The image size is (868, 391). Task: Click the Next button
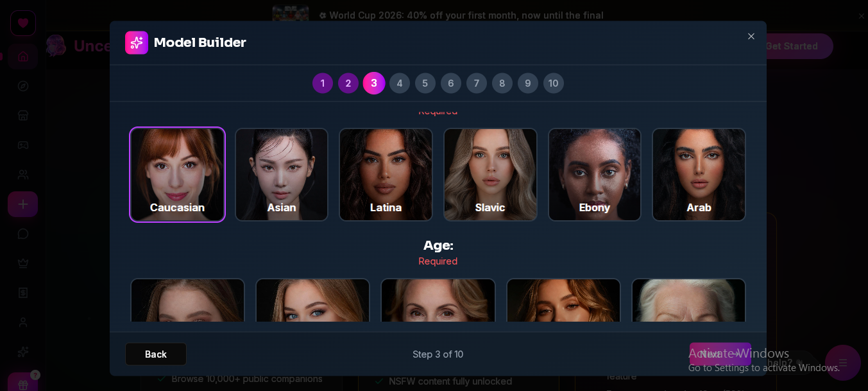coord(720,354)
